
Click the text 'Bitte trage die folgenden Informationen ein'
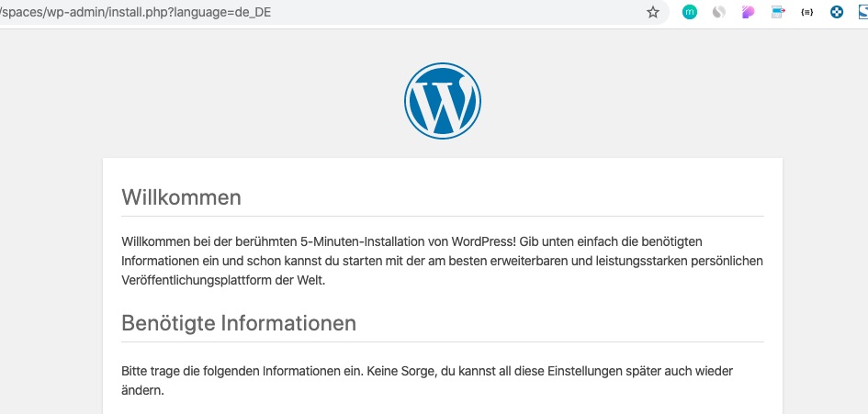(x=241, y=371)
